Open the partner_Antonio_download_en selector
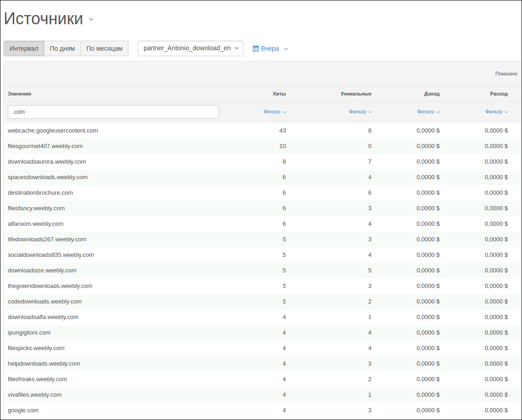522x420 pixels. tap(190, 48)
